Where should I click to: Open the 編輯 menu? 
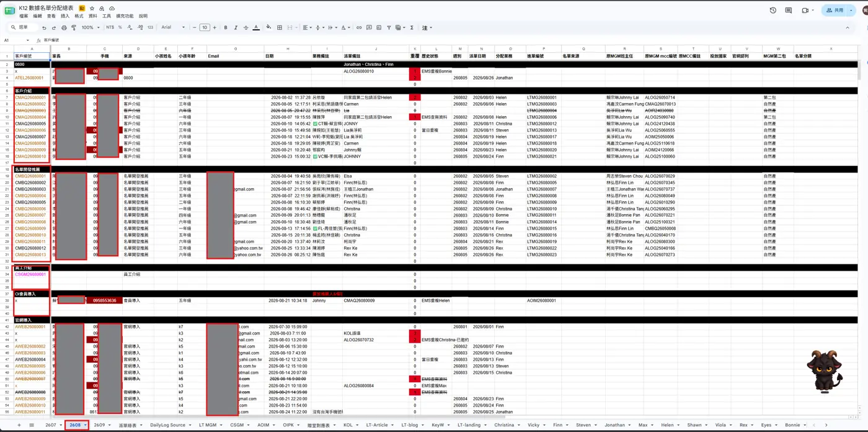point(37,16)
